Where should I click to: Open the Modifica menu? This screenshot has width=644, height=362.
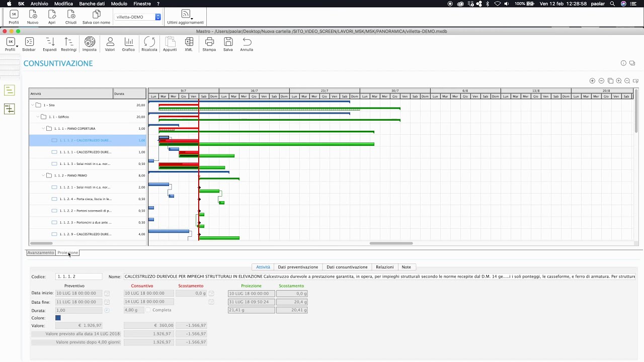[x=63, y=4]
